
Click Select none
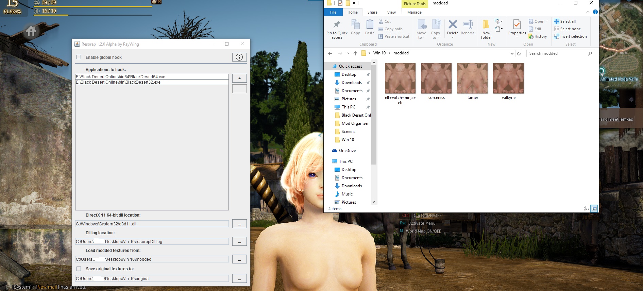tap(567, 29)
